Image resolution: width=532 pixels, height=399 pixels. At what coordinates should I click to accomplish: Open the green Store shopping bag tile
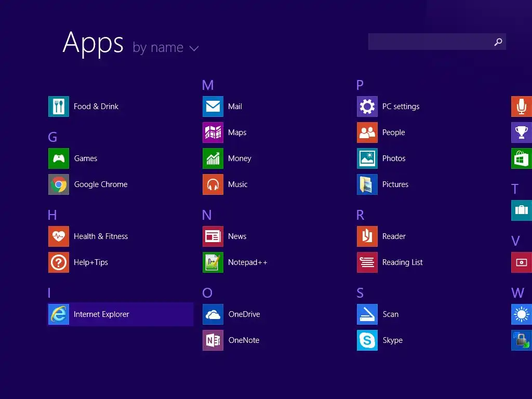tap(522, 158)
